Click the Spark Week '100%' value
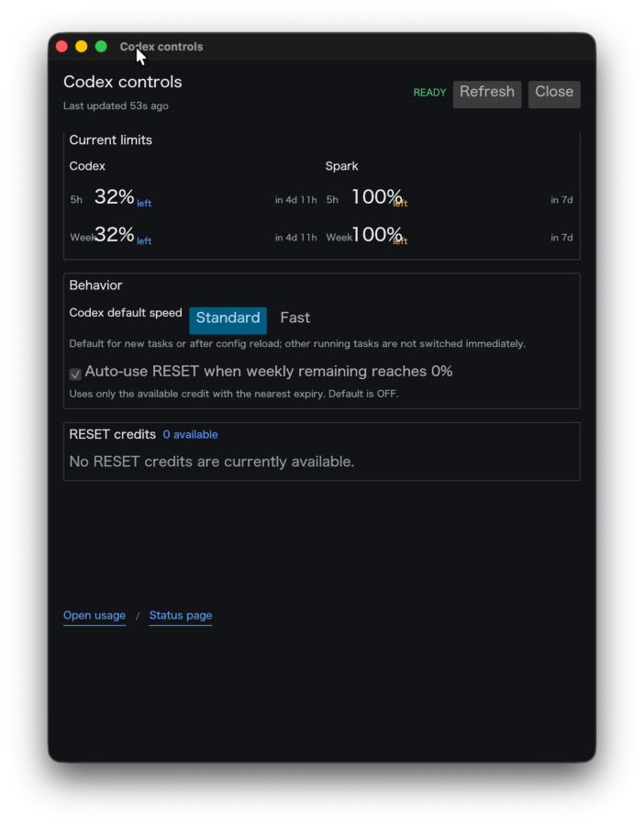 378,234
